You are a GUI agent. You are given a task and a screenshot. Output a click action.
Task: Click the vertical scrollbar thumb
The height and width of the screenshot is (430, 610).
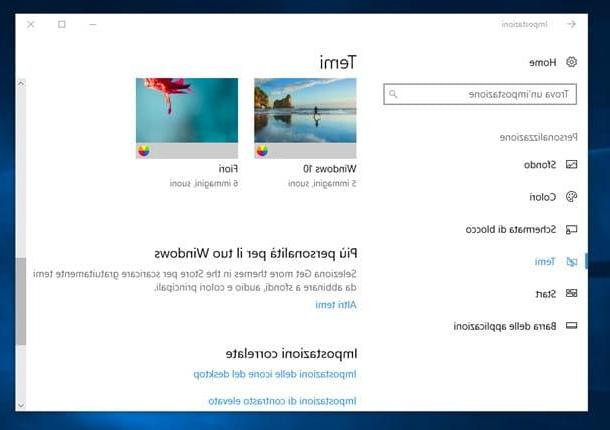(x=21, y=301)
